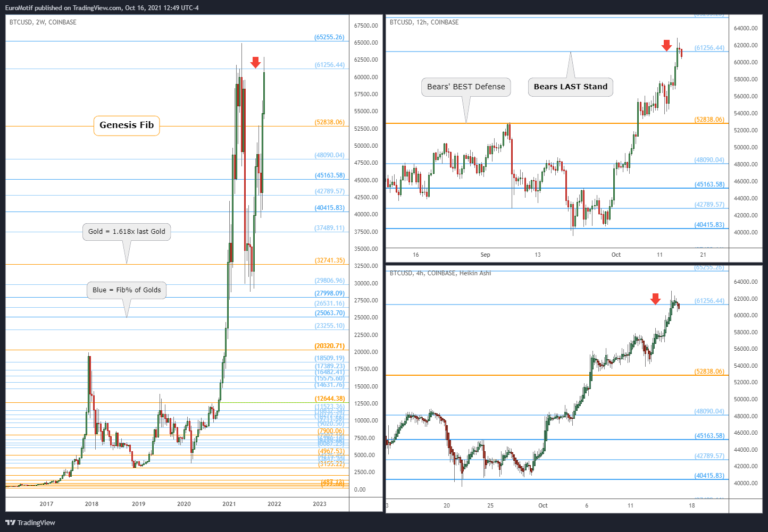
Task: Select the (23255.10) level label
Action: [330, 326]
